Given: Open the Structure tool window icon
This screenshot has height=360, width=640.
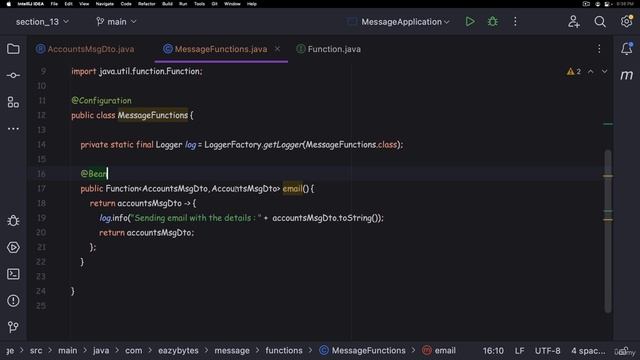Looking at the screenshot, I should point(13,102).
